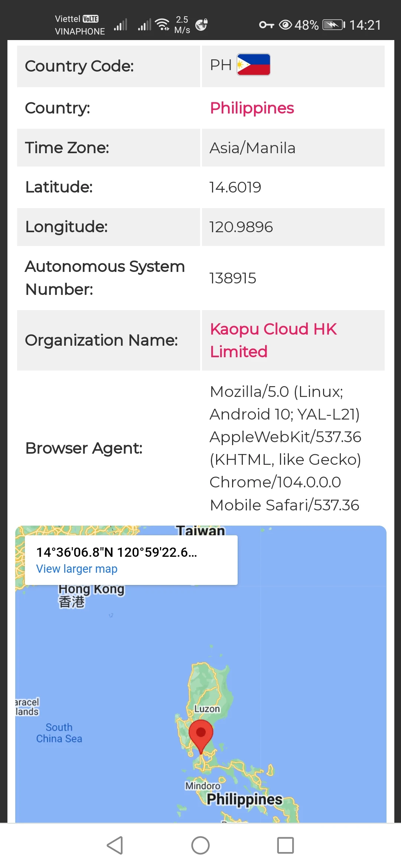This screenshot has width=401, height=868.
Task: Tap the 14:21 clock in status bar
Action: click(365, 25)
